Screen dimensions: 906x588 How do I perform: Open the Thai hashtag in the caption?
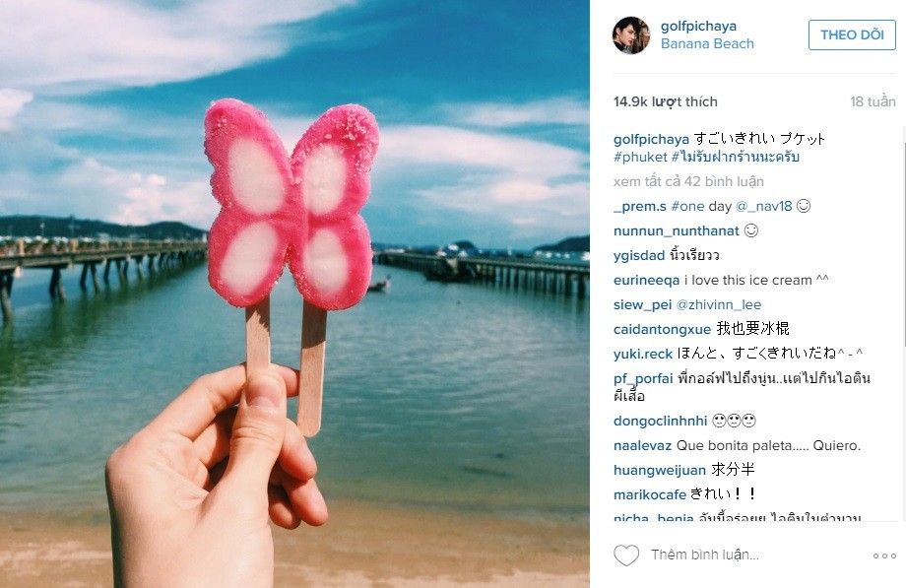tap(735, 157)
